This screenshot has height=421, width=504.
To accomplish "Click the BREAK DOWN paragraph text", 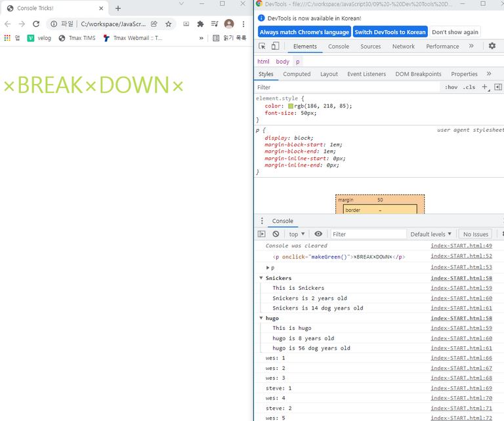I will [x=94, y=85].
